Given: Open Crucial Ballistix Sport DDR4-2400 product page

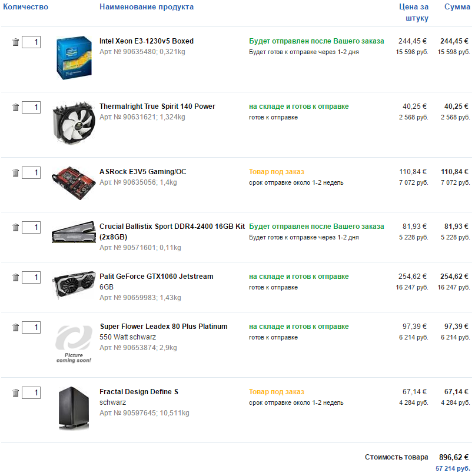Looking at the screenshot, I should (x=172, y=227).
